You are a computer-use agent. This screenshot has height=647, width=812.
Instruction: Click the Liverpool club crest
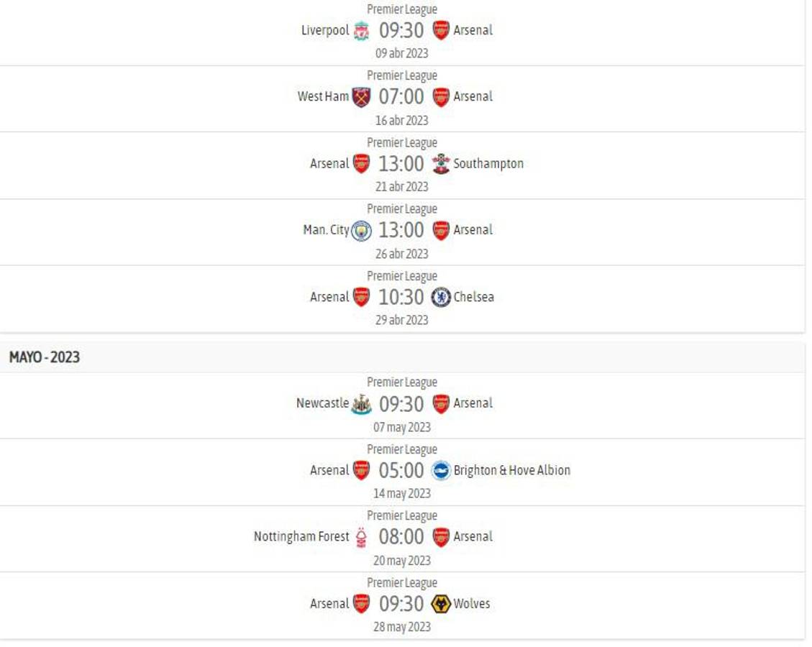tap(361, 31)
